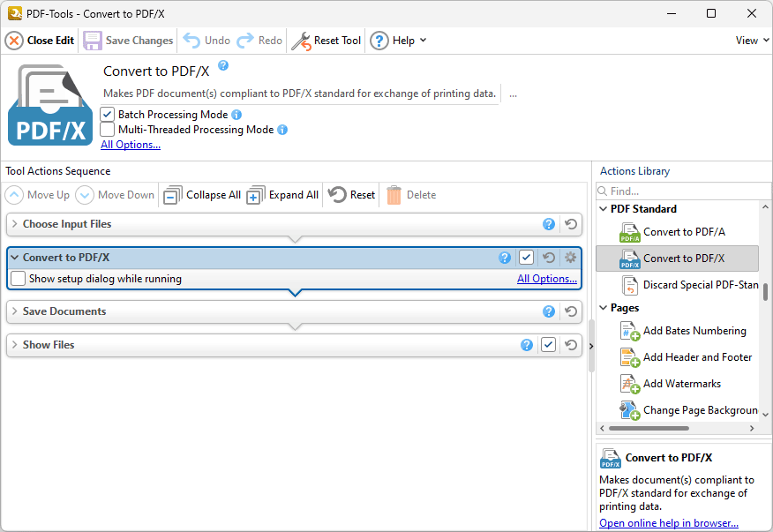773x532 pixels.
Task: Reset the Show Files step
Action: pos(571,345)
